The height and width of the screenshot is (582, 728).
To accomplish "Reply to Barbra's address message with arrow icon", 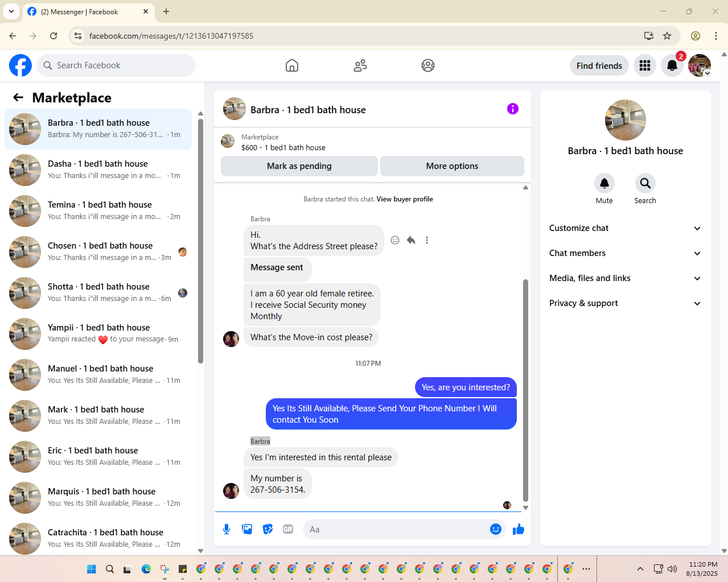I will [411, 240].
